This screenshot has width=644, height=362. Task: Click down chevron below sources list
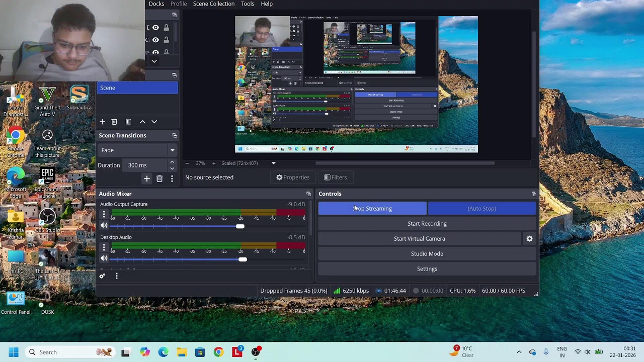click(154, 61)
